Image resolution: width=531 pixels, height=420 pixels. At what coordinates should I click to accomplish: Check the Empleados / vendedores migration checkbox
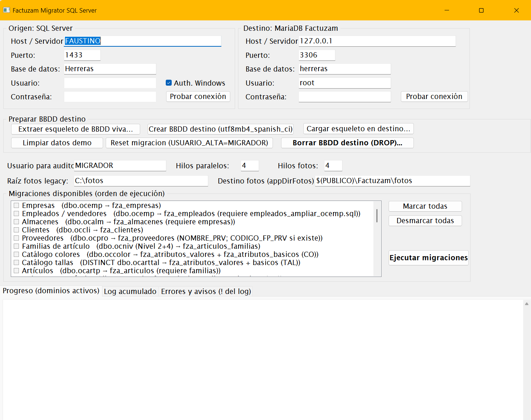[x=16, y=214]
